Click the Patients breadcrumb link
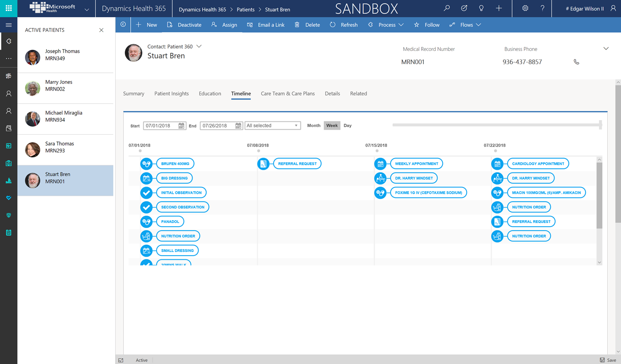 point(246,10)
